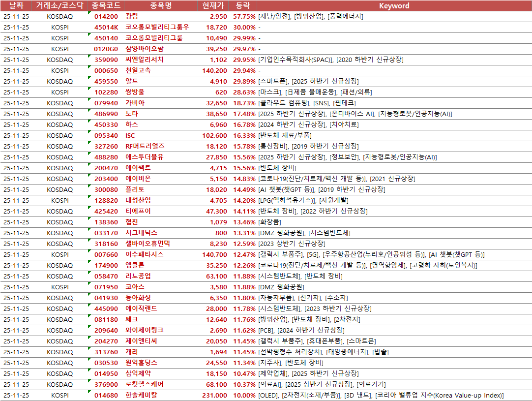Select stock name 캐리
The image size is (532, 401).
pos(132,352)
